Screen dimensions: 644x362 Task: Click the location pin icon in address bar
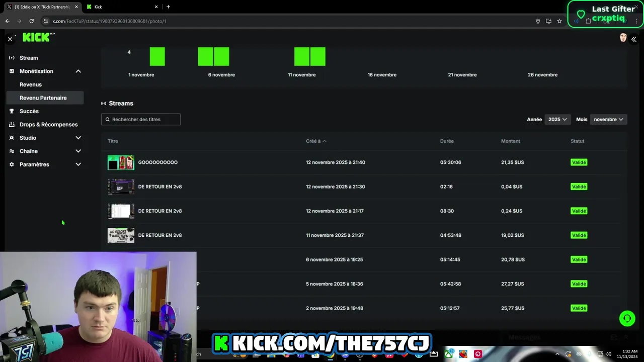[x=538, y=21]
